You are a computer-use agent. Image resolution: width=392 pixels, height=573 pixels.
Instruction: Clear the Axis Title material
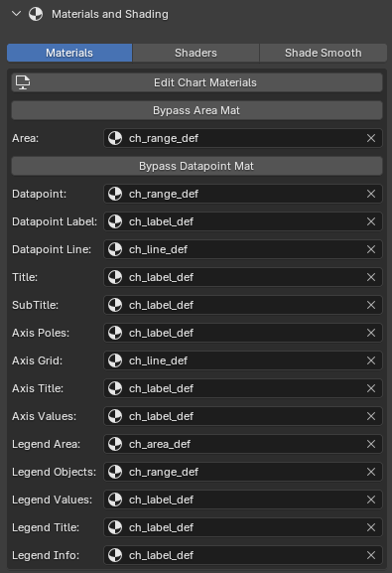pos(371,388)
